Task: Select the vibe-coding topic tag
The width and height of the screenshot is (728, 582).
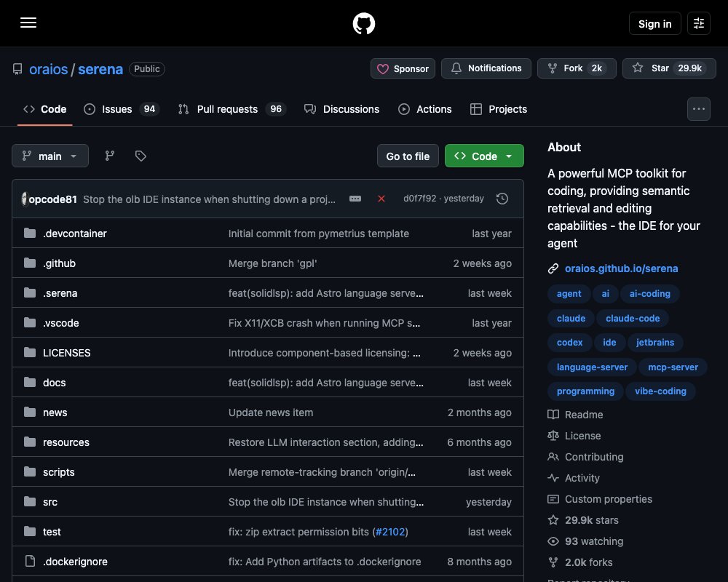Action: (660, 391)
